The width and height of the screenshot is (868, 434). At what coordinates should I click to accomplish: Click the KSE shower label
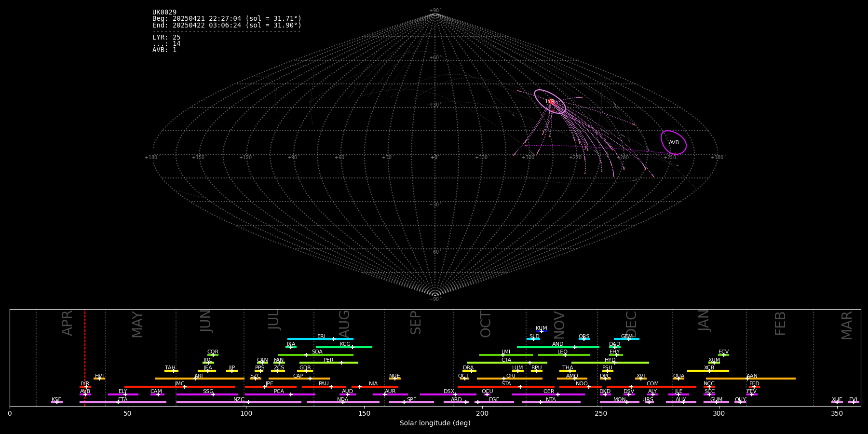56,400
